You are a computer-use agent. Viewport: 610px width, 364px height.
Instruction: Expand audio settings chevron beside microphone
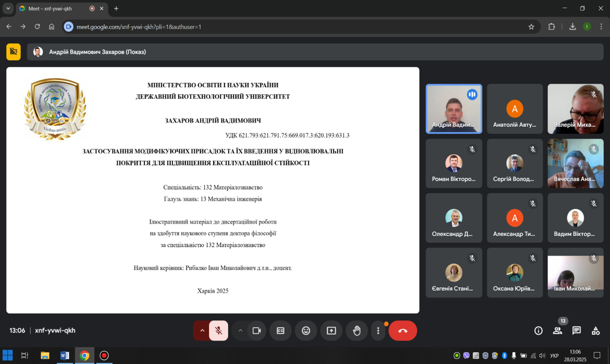click(202, 331)
